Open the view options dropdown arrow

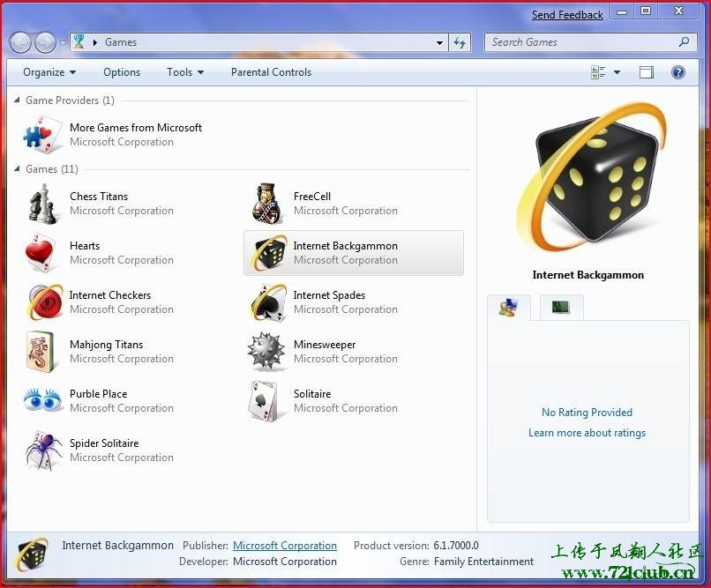coord(617,72)
